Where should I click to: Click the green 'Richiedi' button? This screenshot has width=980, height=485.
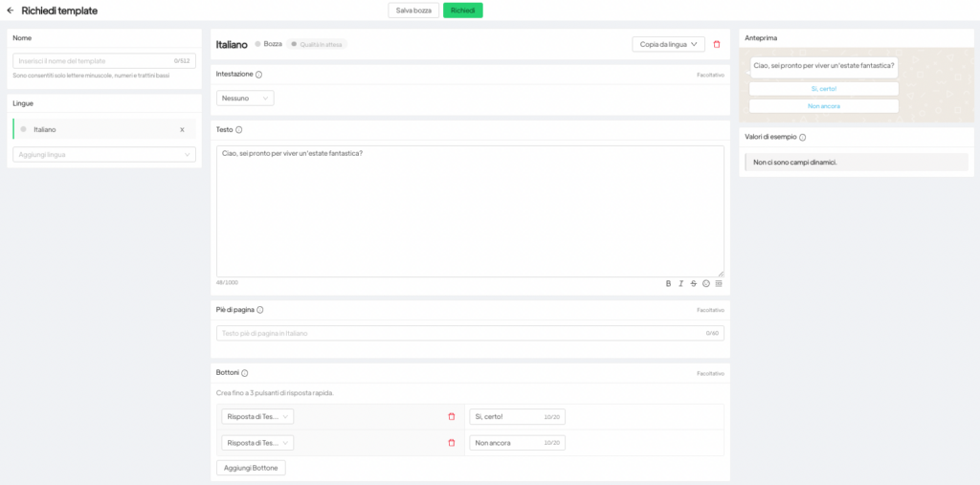[463, 11]
